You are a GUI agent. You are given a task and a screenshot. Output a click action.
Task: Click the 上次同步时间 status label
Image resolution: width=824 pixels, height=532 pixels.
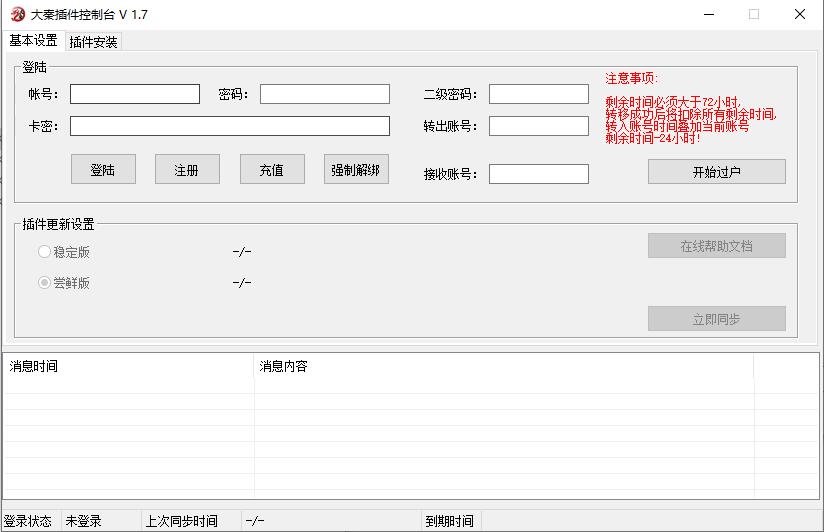pyautogui.click(x=181, y=521)
